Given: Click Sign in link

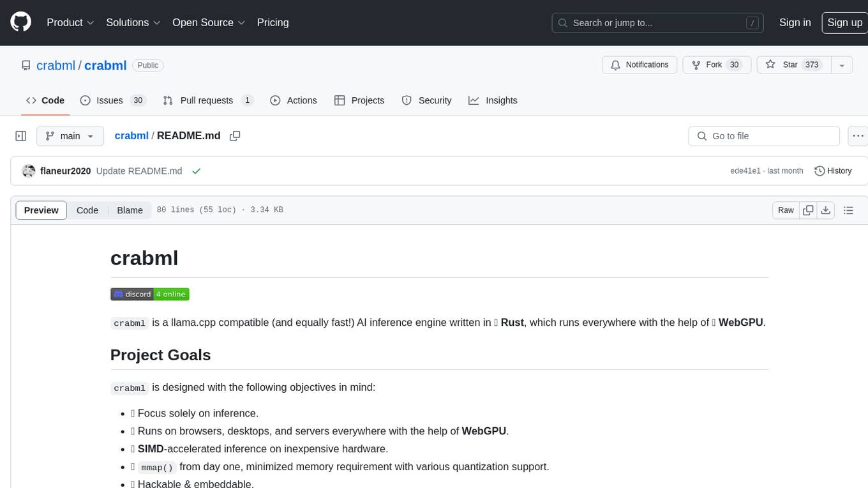Looking at the screenshot, I should coord(795,22).
